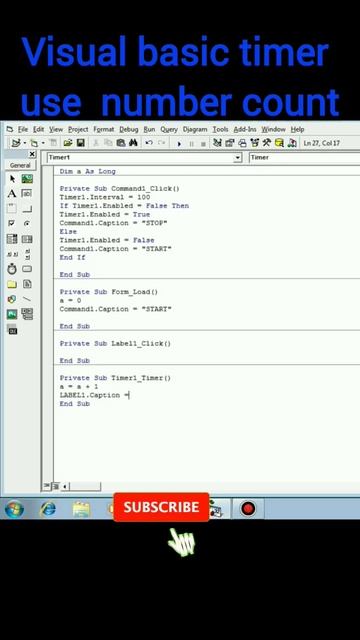Select the TextBox control tool
Screen dimensions: 360x640
(x=27, y=193)
